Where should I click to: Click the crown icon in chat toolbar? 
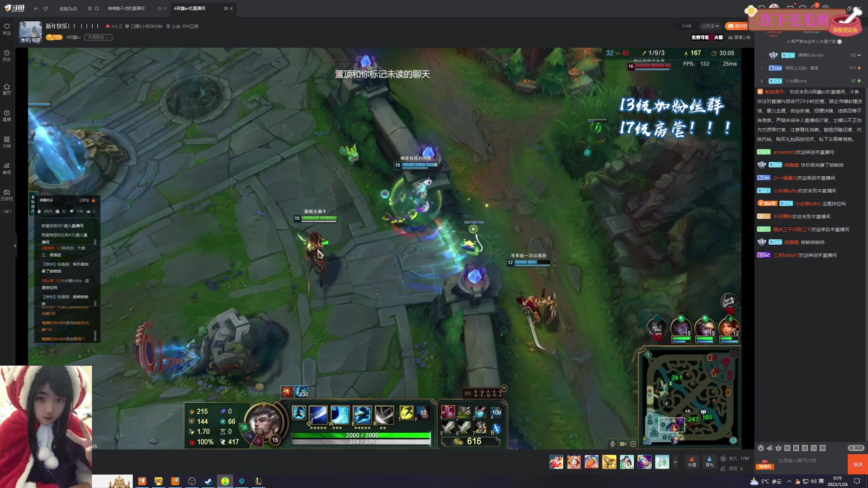pyautogui.click(x=778, y=448)
